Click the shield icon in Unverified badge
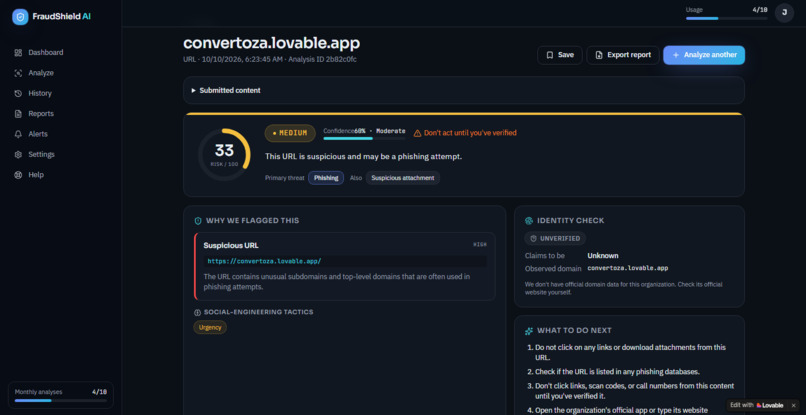The image size is (806, 415). pos(533,239)
